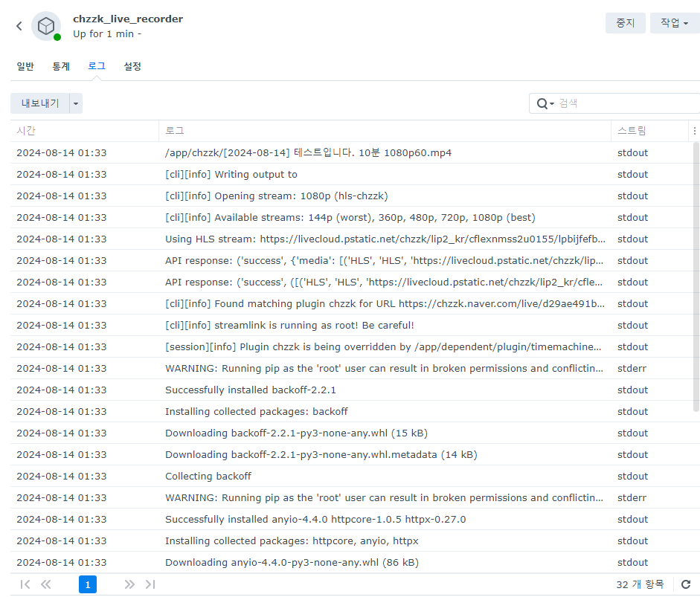The height and width of the screenshot is (597, 700).
Task: Go to next page of logs
Action: click(129, 585)
